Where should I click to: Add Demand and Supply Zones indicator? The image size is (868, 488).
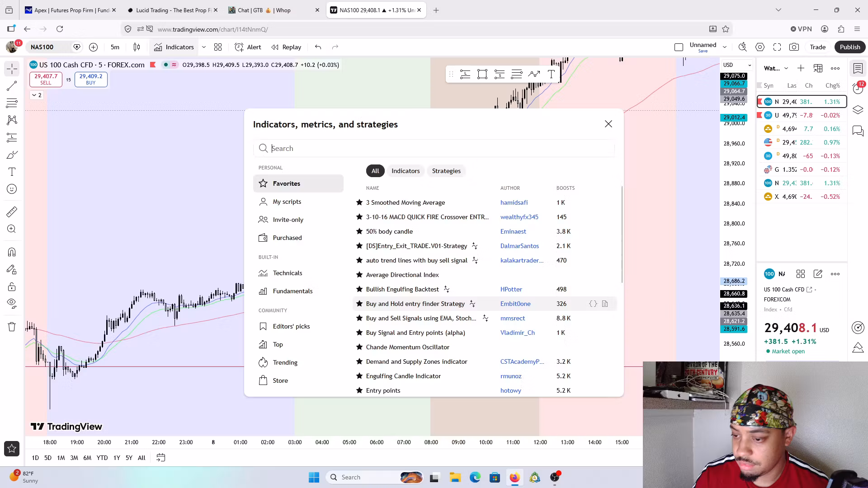[x=417, y=361]
